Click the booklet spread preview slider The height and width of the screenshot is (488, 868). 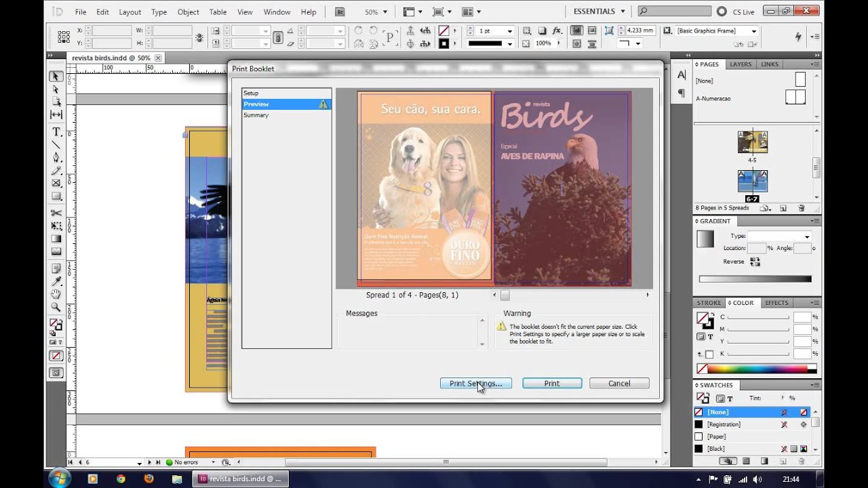[x=505, y=295]
